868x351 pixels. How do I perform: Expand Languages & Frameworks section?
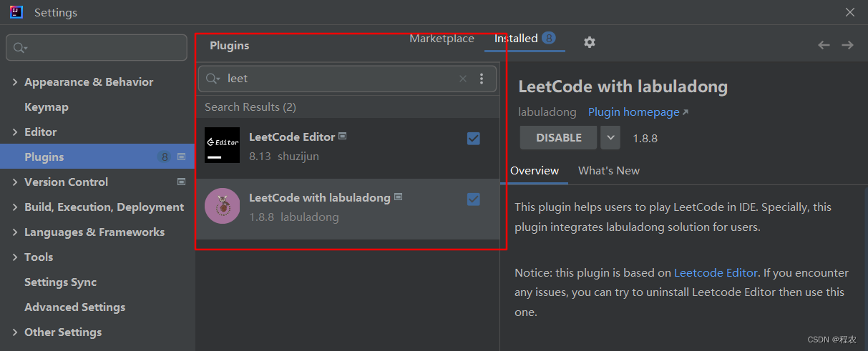15,232
